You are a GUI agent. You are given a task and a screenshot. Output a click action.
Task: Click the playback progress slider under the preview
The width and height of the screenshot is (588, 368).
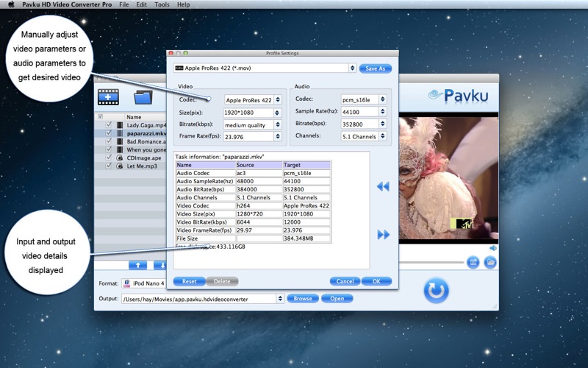pyautogui.click(x=431, y=262)
